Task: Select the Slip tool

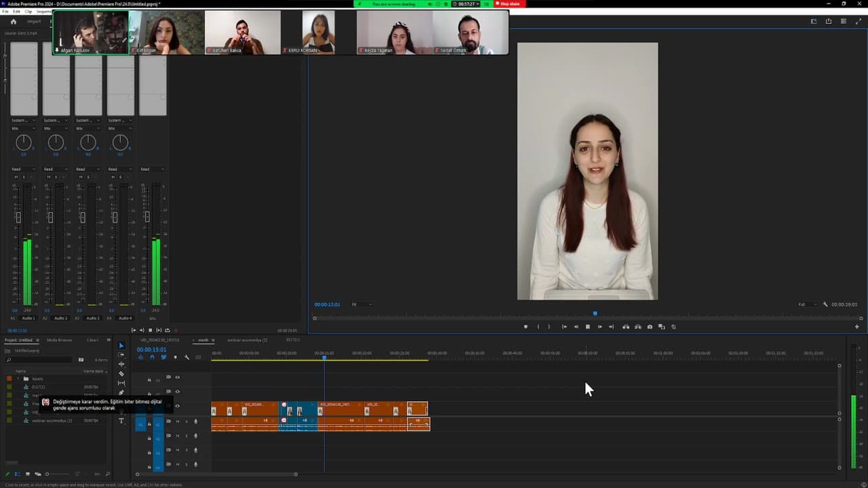Action: pyautogui.click(x=121, y=383)
